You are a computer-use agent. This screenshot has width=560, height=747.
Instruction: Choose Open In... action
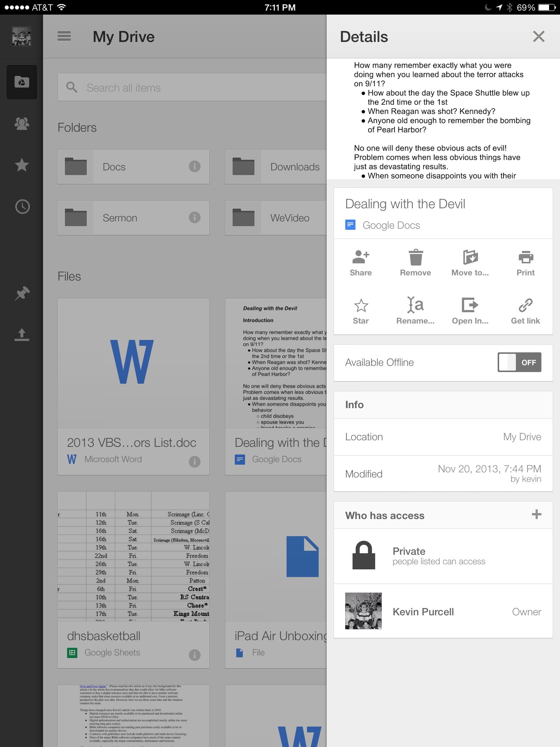point(470,311)
